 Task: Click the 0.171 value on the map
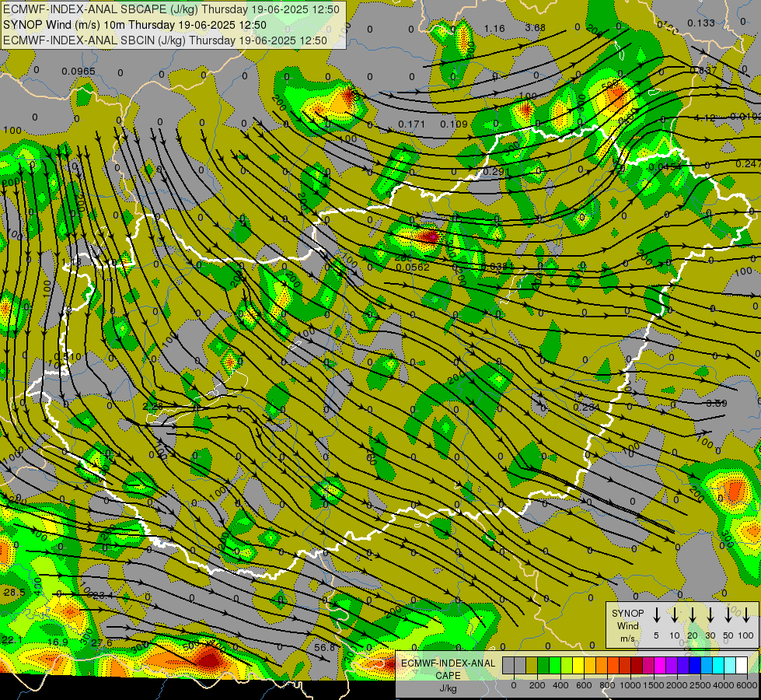(411, 124)
